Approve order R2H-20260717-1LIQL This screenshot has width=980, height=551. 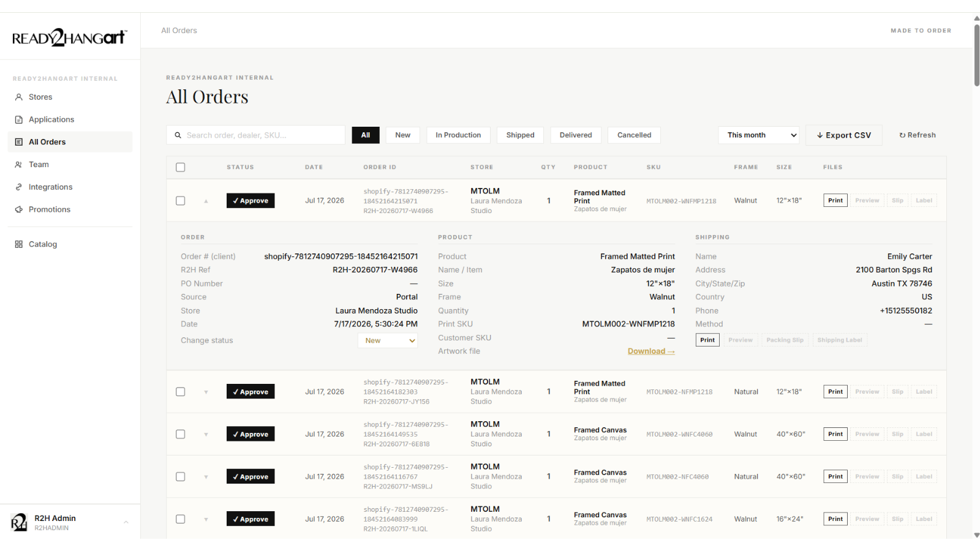(251, 519)
